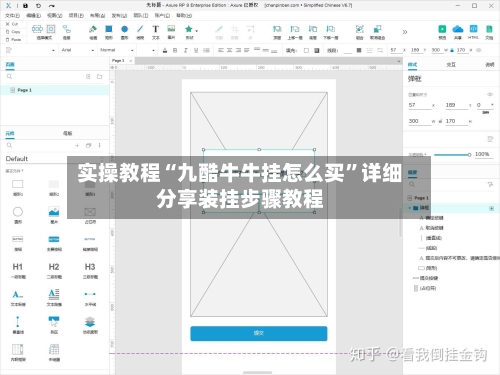Select the Page 1 row in Pages panel
This screenshot has height=375, width=500.
coord(55,90)
